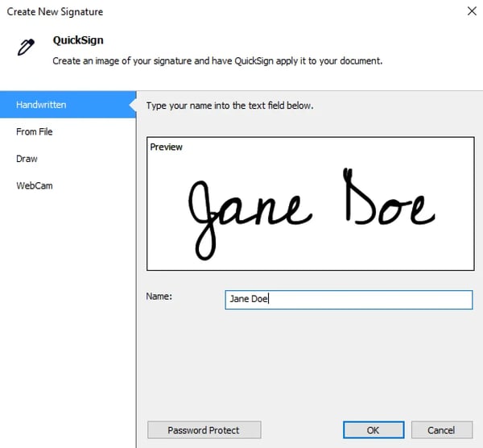Click the Preview label in the preview box

click(167, 147)
